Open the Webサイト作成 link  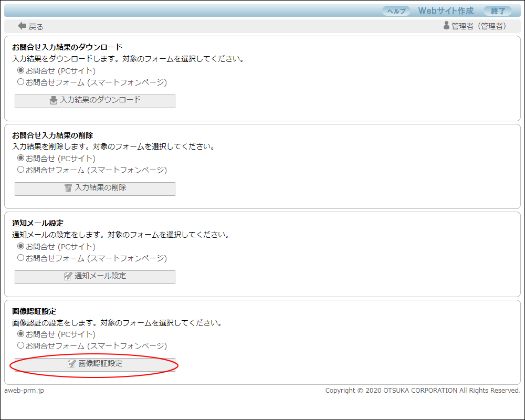[445, 10]
